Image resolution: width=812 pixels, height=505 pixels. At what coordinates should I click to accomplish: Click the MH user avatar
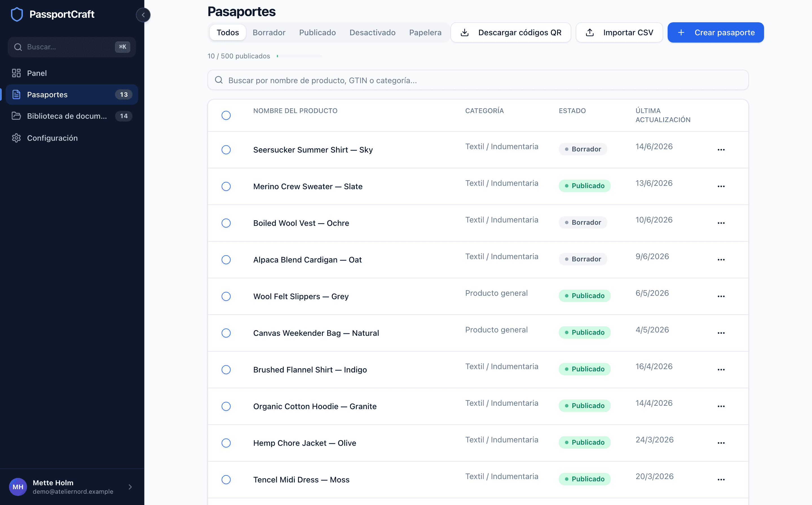pyautogui.click(x=18, y=487)
